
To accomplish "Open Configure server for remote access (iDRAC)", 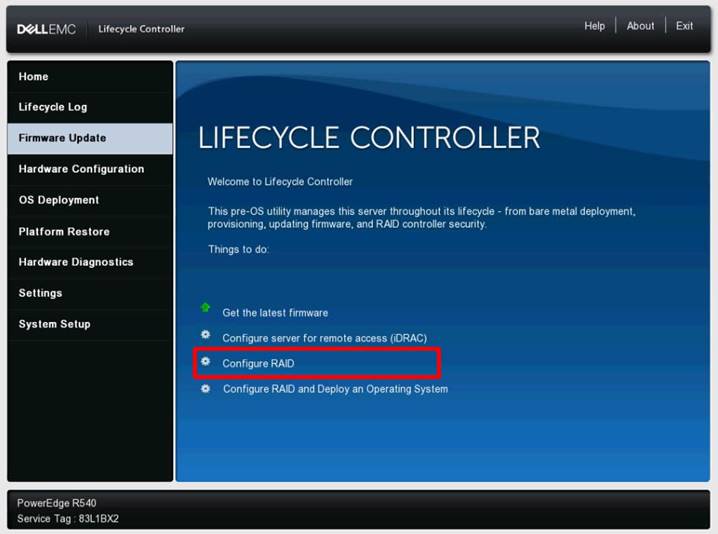I will click(x=325, y=338).
